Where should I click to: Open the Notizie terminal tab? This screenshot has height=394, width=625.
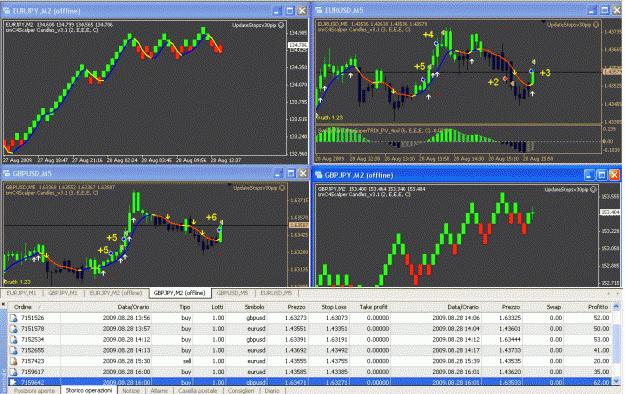click(131, 390)
